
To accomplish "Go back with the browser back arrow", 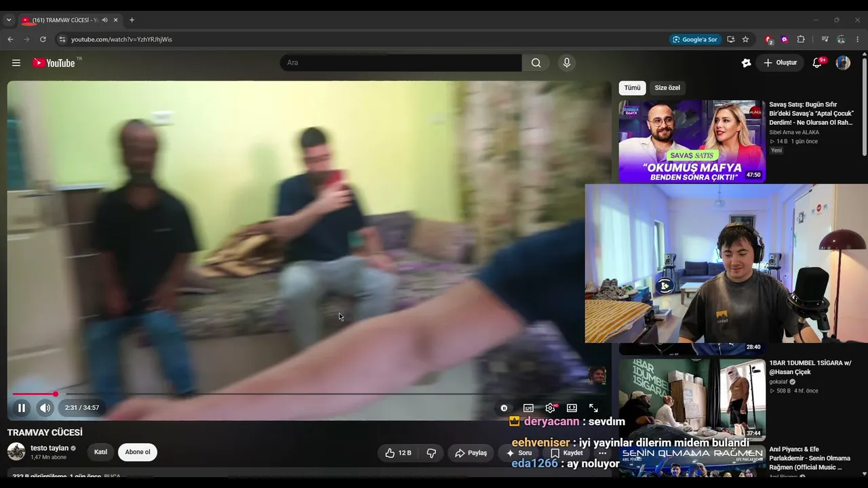I will (10, 39).
